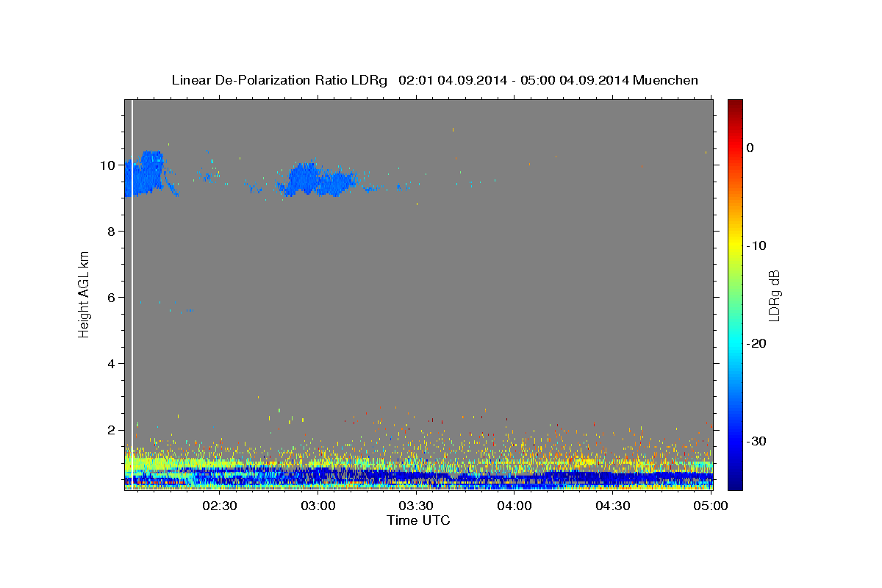Click the plot title 'Linear De-Polarization Ratio LDRg'
Viewport: 882px width, 588px height.
[279, 80]
